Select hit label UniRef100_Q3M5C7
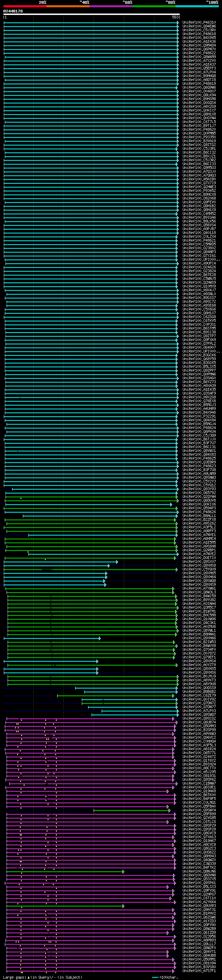Screen dimensions: 222x980 click(199, 607)
